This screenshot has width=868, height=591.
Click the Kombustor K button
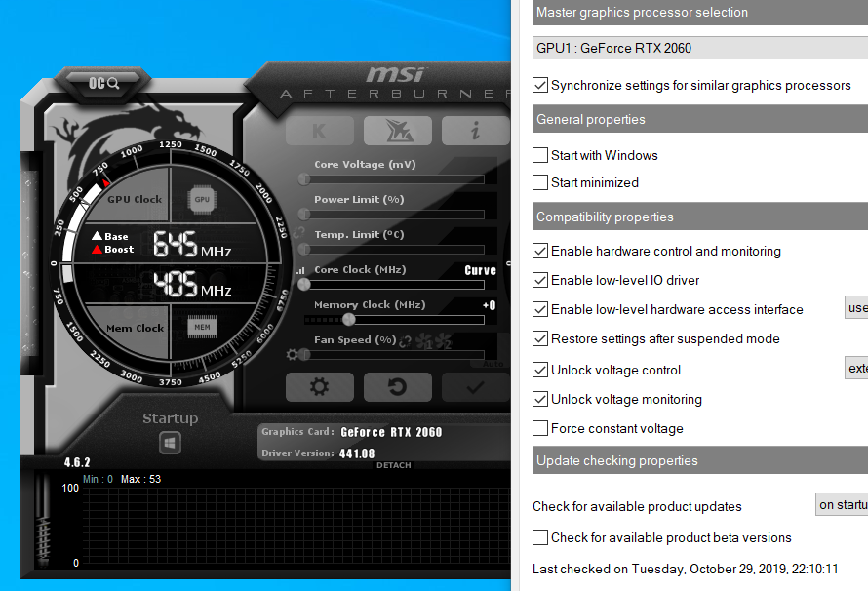click(320, 131)
